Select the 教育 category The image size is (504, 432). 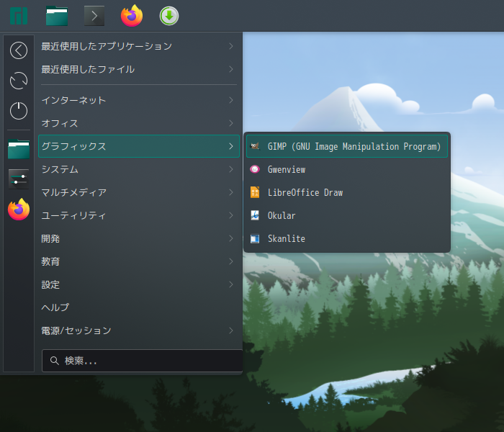coord(139,261)
